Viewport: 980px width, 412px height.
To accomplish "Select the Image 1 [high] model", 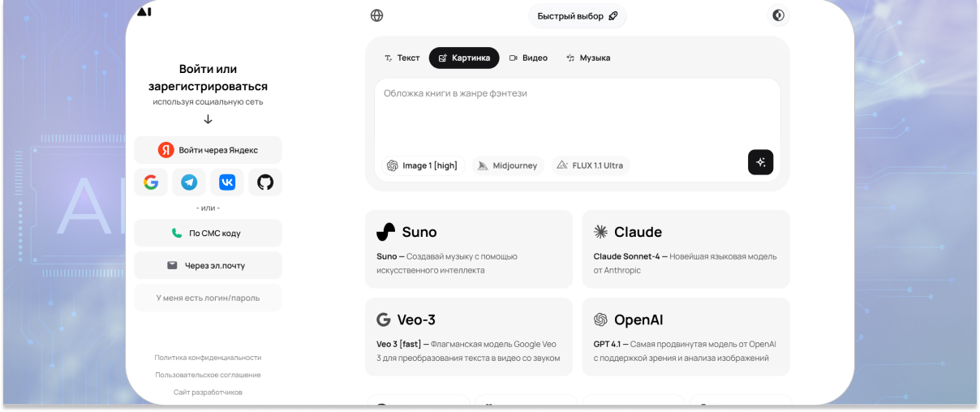I will pos(422,165).
